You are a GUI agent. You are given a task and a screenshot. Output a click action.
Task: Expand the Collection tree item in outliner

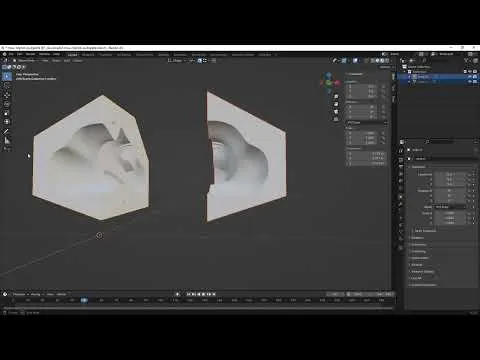click(405, 72)
